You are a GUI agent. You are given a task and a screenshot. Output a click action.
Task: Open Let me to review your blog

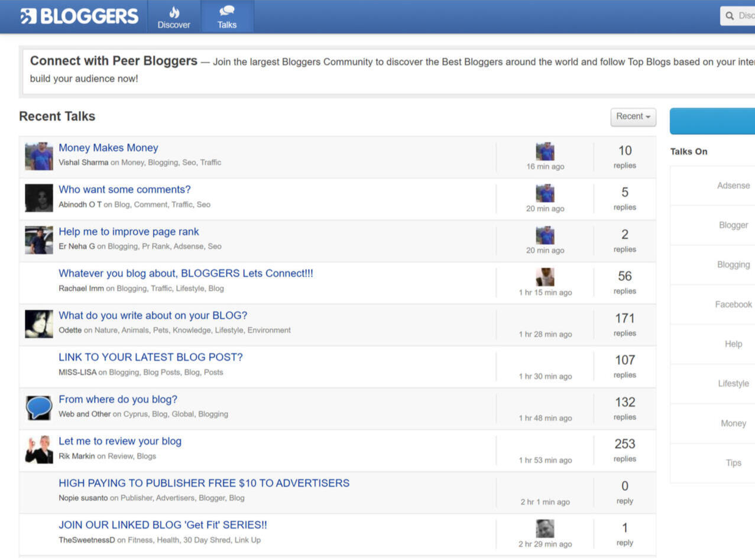pyautogui.click(x=119, y=441)
